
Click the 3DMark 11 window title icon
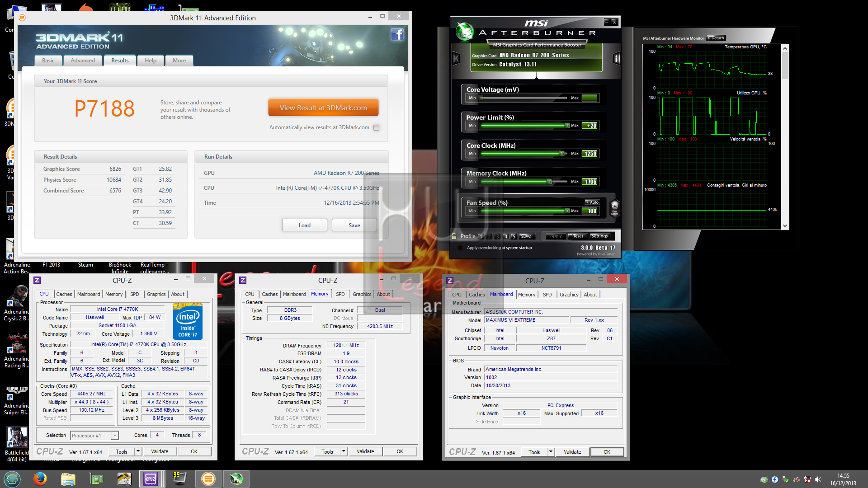(x=22, y=18)
